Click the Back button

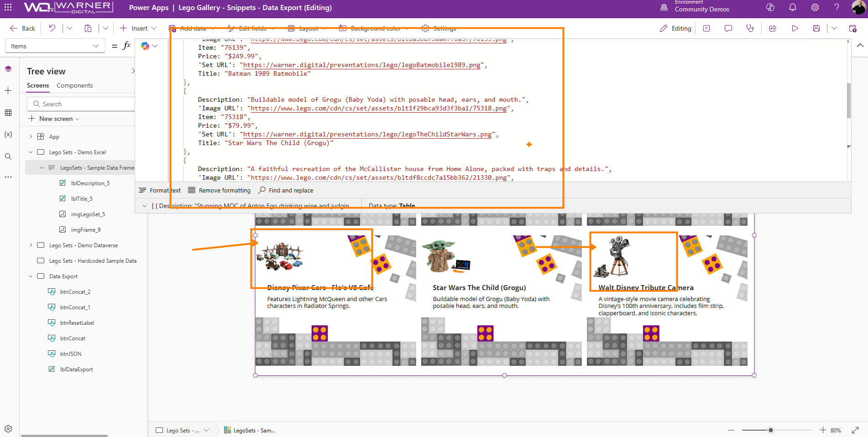coord(22,28)
